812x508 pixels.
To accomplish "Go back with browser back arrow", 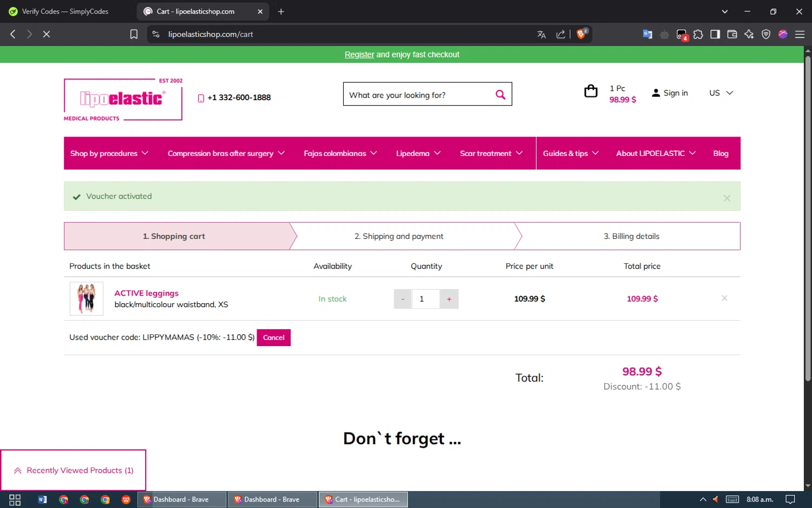I will pyautogui.click(x=13, y=34).
